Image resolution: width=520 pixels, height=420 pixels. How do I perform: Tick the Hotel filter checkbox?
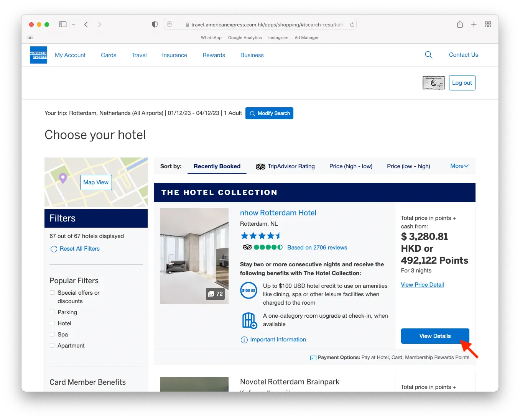point(52,323)
